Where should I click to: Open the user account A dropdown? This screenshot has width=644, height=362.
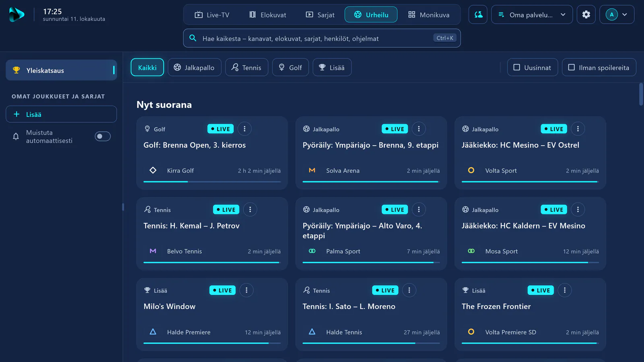(617, 14)
